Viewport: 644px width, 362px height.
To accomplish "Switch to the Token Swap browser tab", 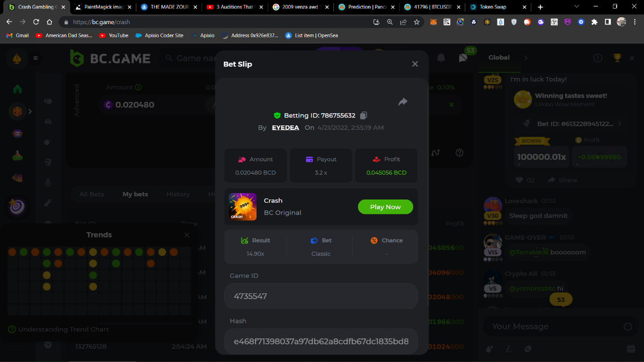I will (x=493, y=7).
